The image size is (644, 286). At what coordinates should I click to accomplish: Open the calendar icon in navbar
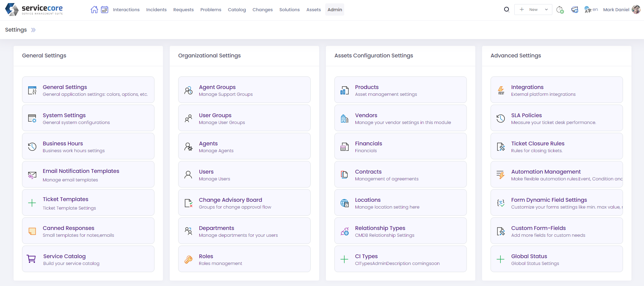point(105,10)
